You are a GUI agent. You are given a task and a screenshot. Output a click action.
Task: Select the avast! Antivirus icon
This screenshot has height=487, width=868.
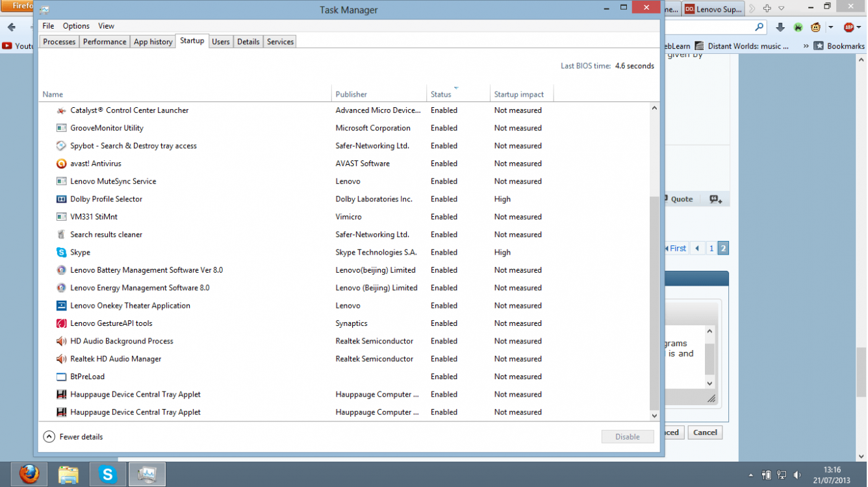[61, 164]
